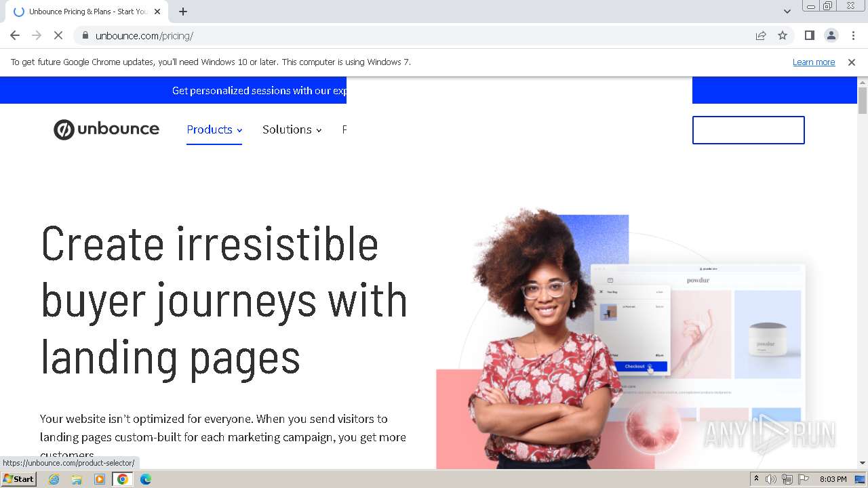This screenshot has height=488, width=868.
Task: Share this page icon in address bar
Action: point(761,35)
